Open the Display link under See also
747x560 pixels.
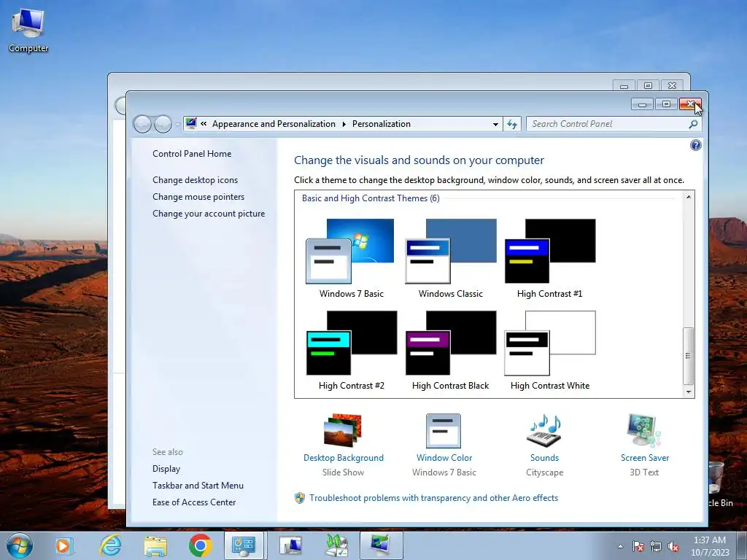click(x=166, y=469)
